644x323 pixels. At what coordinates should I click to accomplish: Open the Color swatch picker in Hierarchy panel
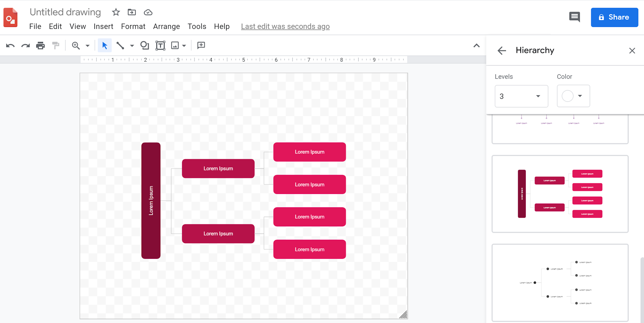pos(573,96)
